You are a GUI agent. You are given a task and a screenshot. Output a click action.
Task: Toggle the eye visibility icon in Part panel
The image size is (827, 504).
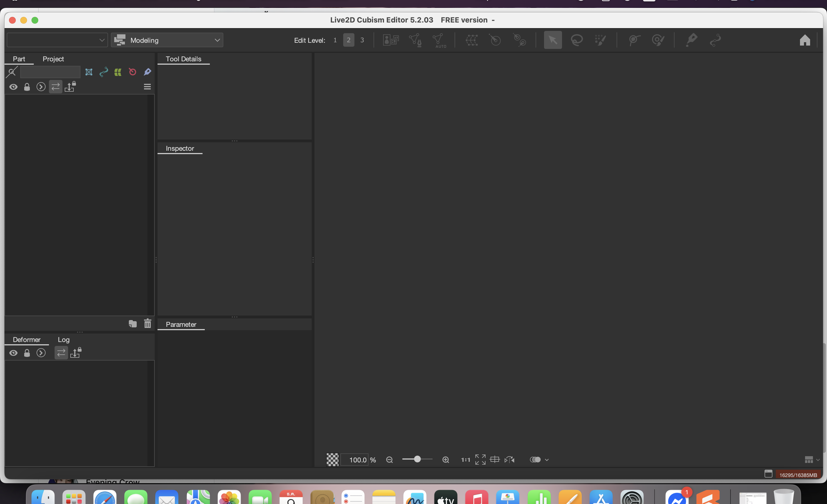(x=14, y=87)
